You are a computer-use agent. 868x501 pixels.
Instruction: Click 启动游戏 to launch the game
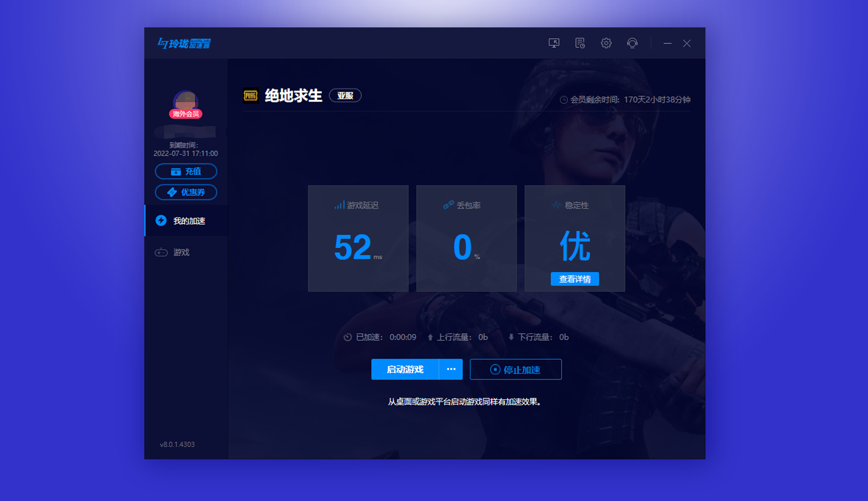pos(405,369)
